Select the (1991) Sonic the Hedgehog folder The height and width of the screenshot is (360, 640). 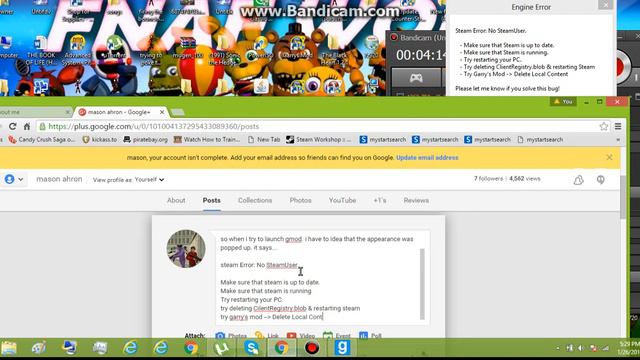click(224, 51)
